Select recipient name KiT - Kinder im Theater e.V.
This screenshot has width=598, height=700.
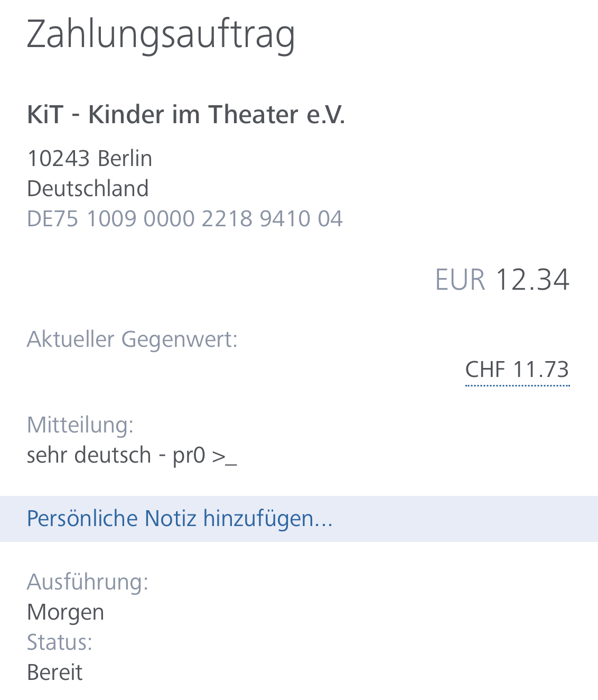click(186, 115)
